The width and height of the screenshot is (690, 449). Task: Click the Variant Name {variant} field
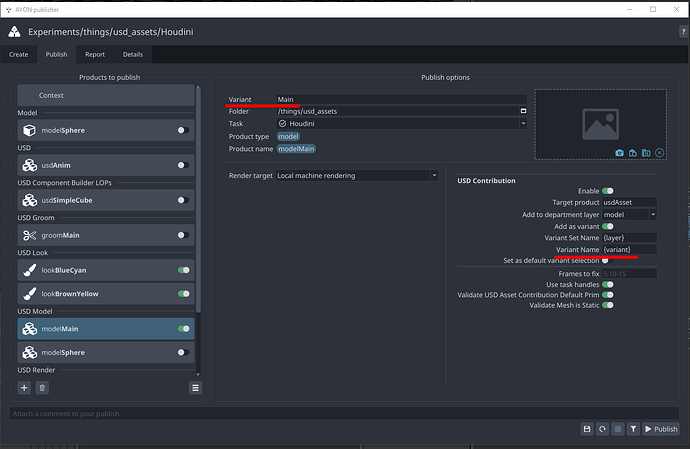coord(629,250)
